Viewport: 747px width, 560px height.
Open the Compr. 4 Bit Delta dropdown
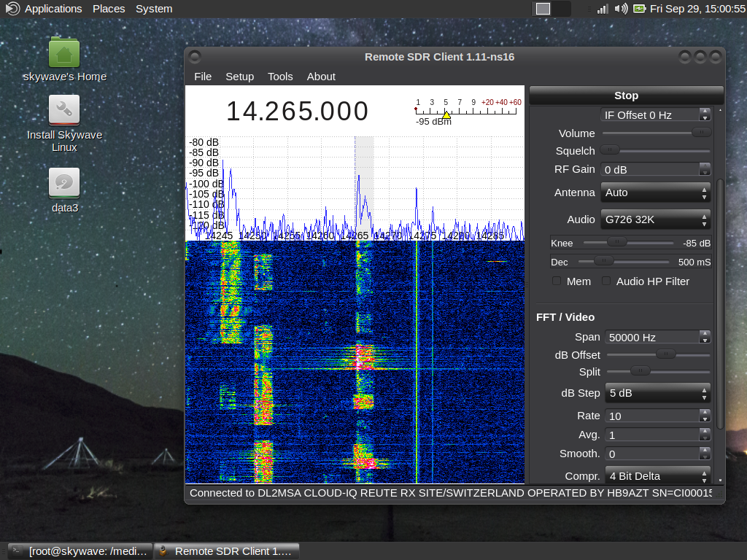[x=657, y=476]
